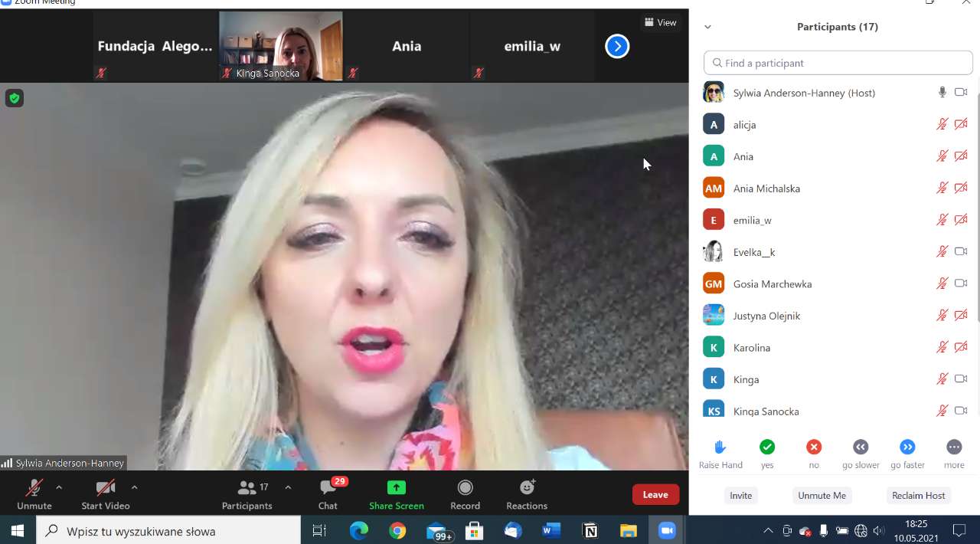Click the red no reaction icon
Image resolution: width=980 pixels, height=544 pixels.
pyautogui.click(x=814, y=447)
